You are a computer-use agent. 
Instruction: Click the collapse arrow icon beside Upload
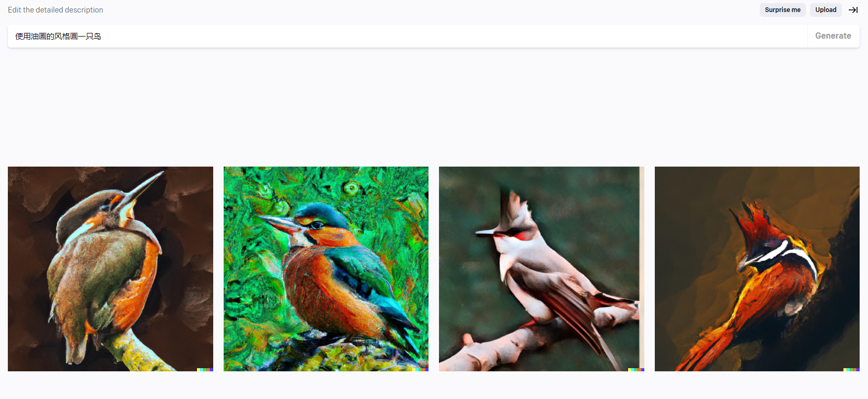(x=853, y=10)
